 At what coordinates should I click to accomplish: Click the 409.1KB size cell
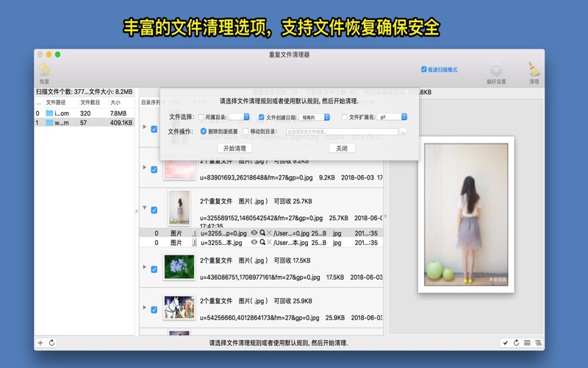[121, 123]
